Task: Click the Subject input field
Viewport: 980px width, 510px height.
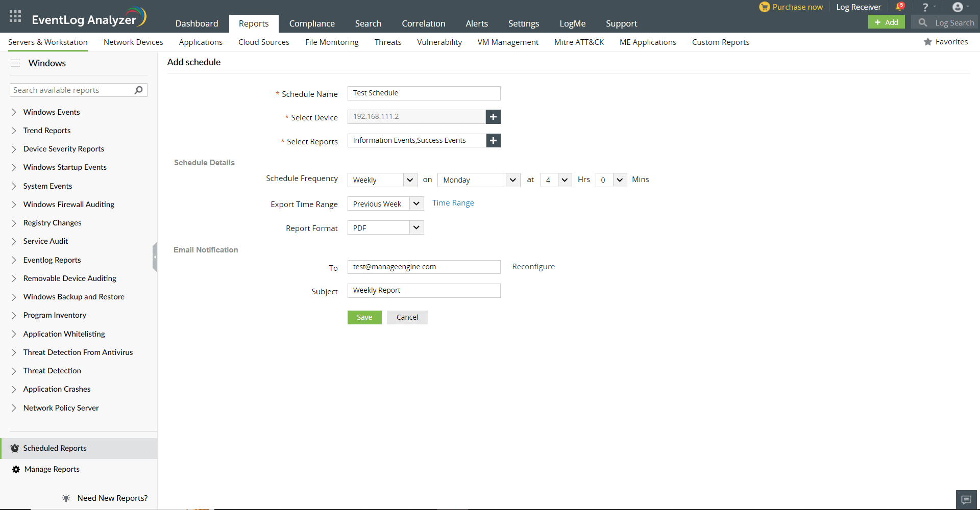Action: [x=424, y=291]
